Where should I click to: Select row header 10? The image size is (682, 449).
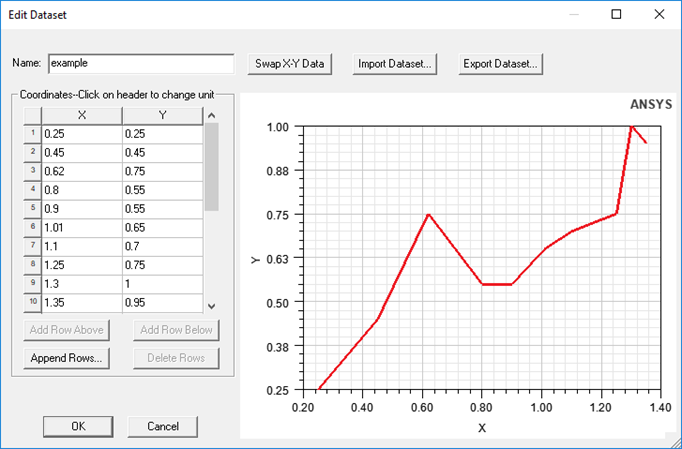33,302
